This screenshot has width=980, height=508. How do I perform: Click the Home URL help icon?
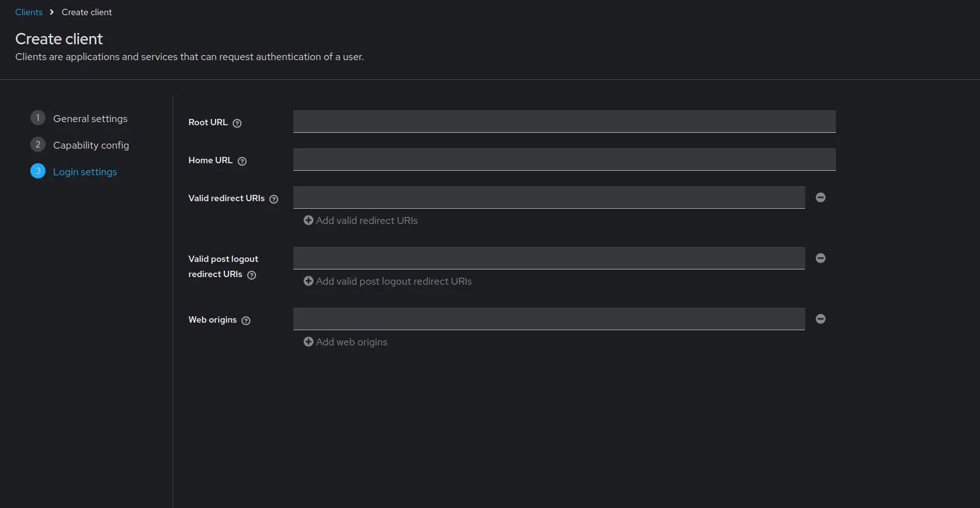242,161
